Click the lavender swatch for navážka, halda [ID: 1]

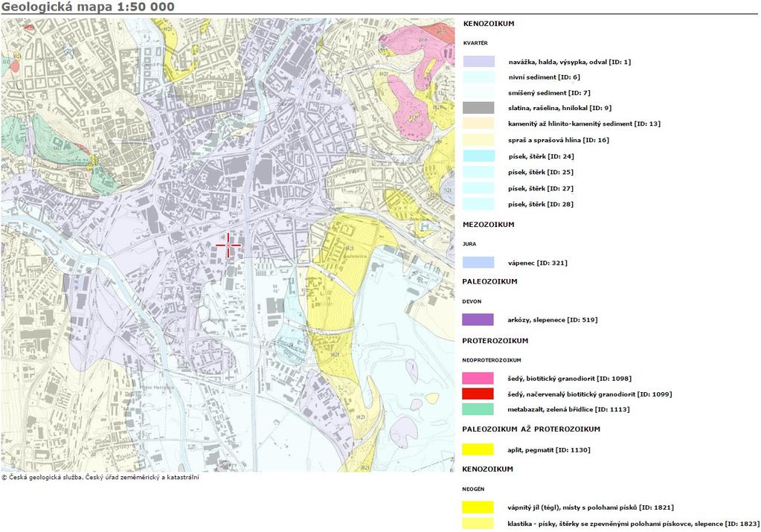(x=478, y=62)
